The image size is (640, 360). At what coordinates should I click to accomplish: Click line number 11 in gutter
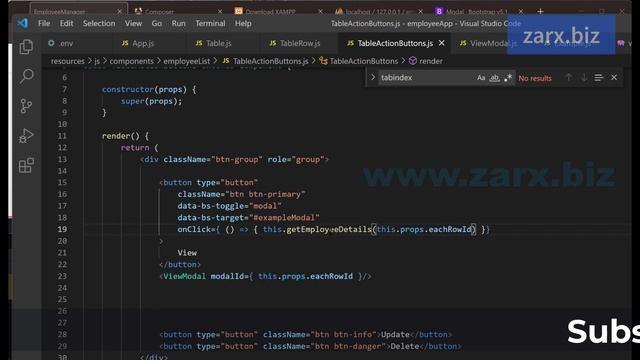click(62, 136)
